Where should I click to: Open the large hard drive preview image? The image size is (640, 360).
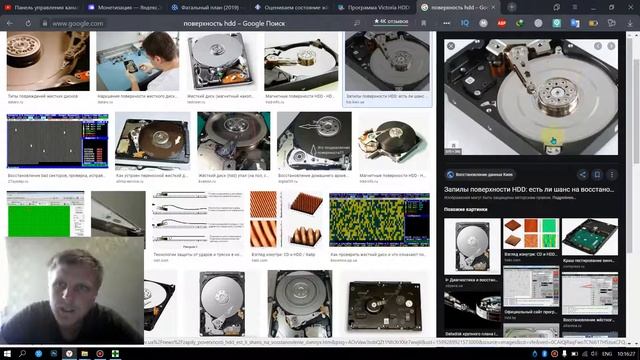tap(531, 97)
